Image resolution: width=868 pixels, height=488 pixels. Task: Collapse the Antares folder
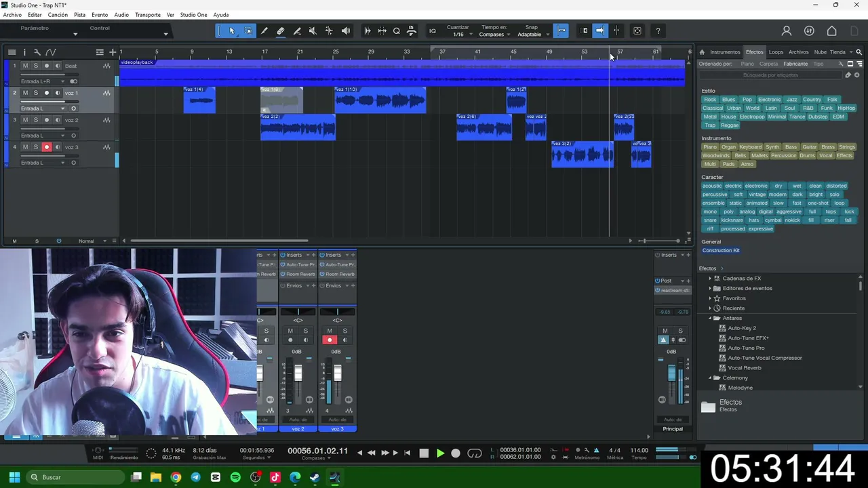[710, 318]
